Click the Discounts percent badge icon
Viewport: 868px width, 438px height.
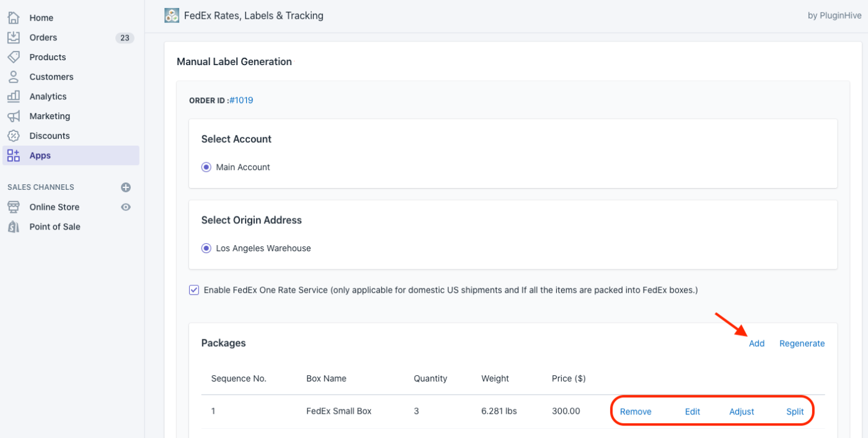pos(14,136)
